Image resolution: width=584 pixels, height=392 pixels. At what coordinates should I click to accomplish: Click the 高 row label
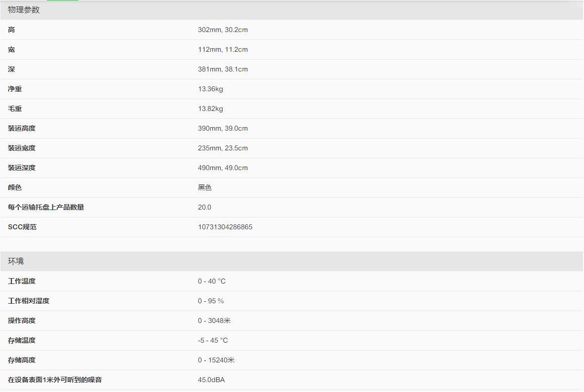[x=11, y=30]
